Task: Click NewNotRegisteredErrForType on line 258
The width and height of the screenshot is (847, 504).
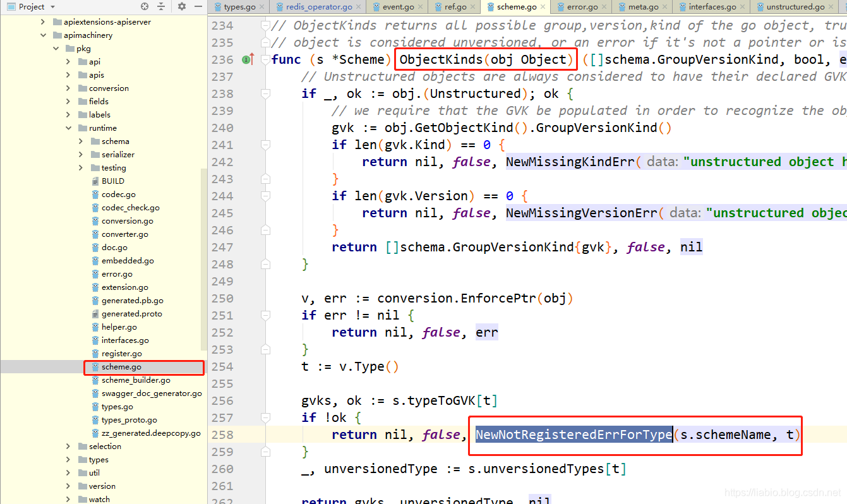Action: coord(574,435)
